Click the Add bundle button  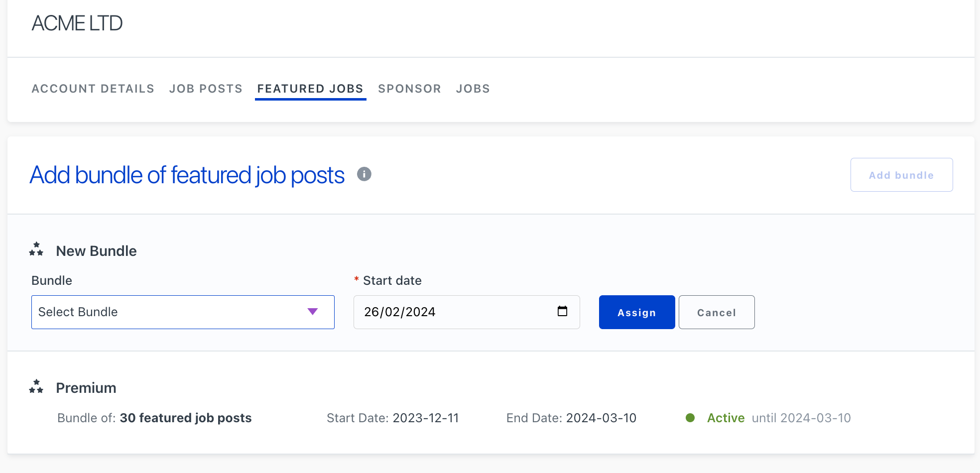901,175
